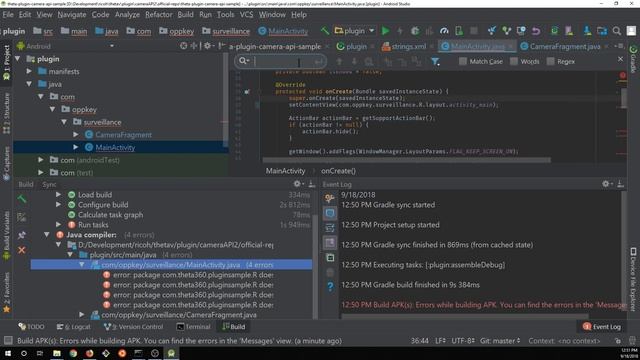The image size is (640, 360).
Task: Click the purple Revert arrow icon
Action: (536, 31)
